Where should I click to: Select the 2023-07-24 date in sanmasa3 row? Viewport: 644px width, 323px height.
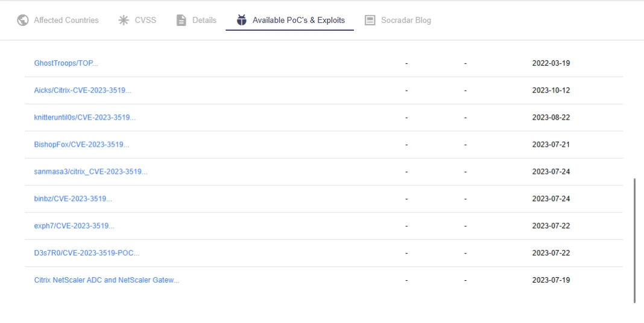tap(551, 172)
